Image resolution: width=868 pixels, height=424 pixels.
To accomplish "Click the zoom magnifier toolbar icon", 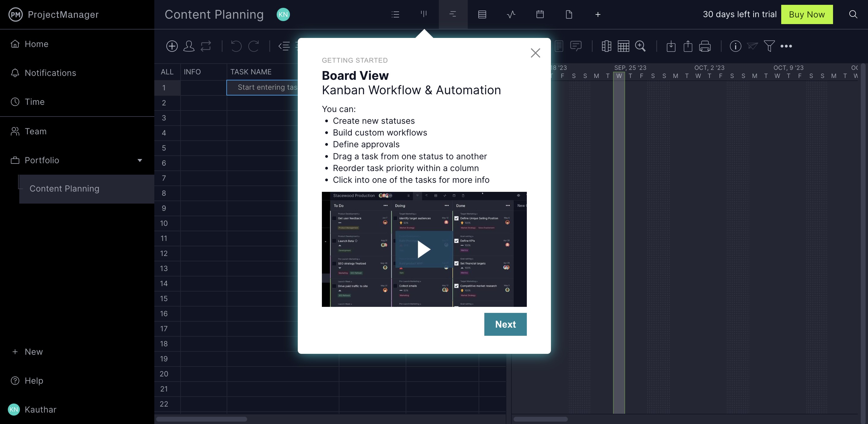I will coord(640,46).
